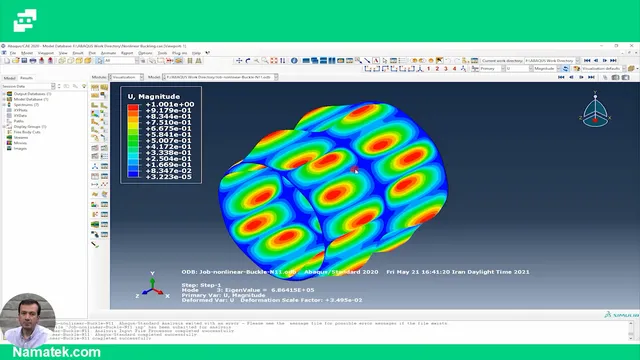This screenshot has height=360, width=640.
Task: Open the Query information tool
Action: coord(294,60)
